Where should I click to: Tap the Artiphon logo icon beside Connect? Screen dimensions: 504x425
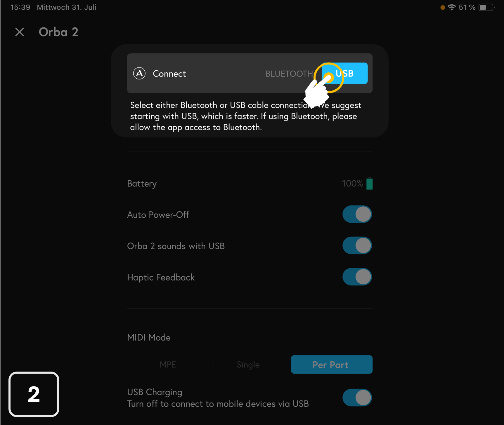click(139, 73)
